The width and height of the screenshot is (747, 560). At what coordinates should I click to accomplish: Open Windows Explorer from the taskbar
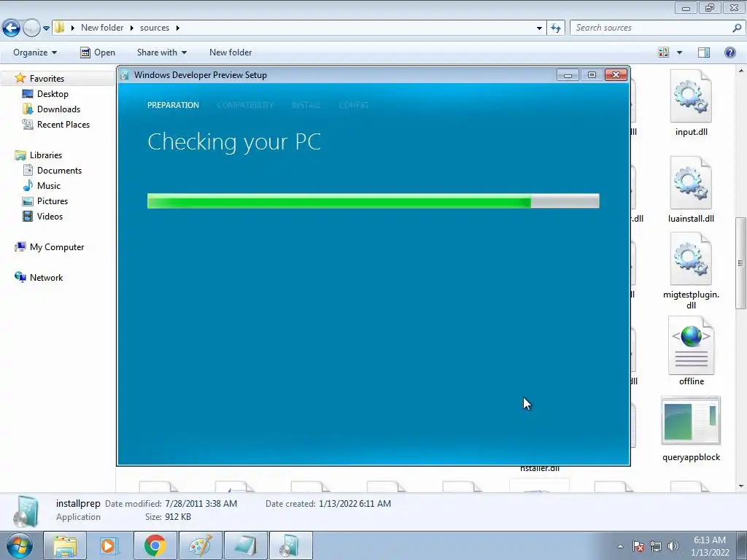pos(65,545)
